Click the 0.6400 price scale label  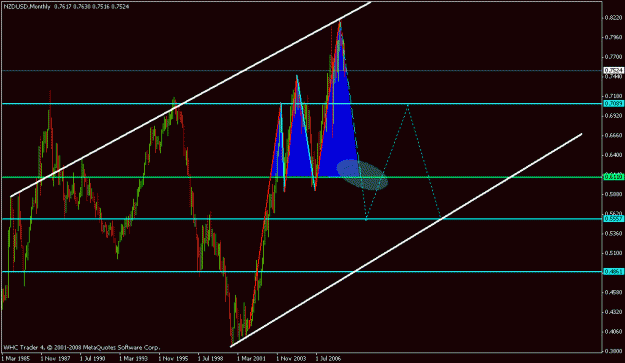click(613, 155)
